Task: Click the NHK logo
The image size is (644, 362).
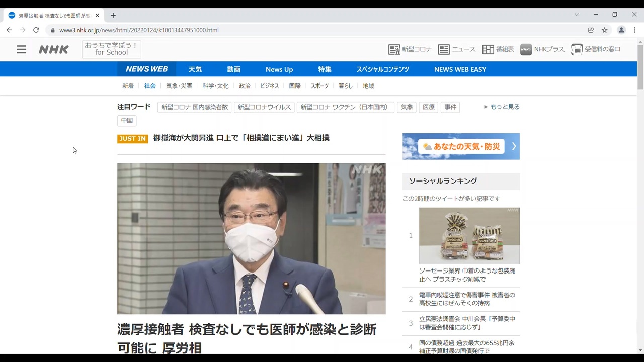Action: tap(54, 49)
